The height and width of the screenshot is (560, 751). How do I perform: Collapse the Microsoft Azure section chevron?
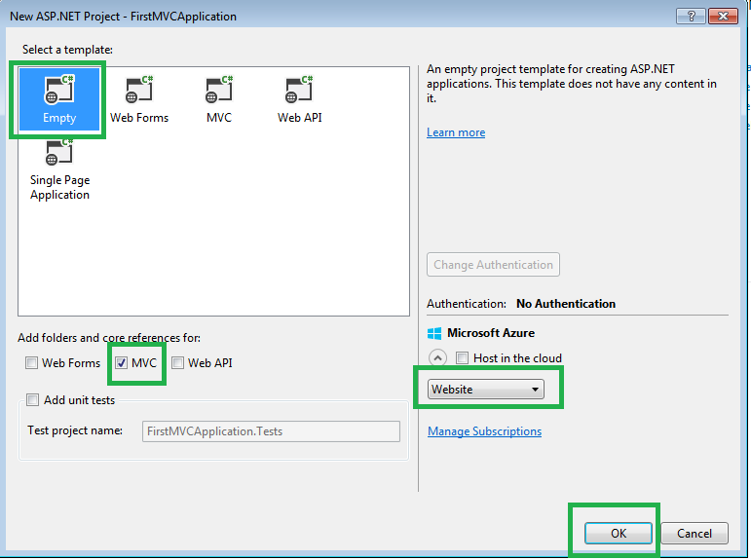[x=437, y=357]
